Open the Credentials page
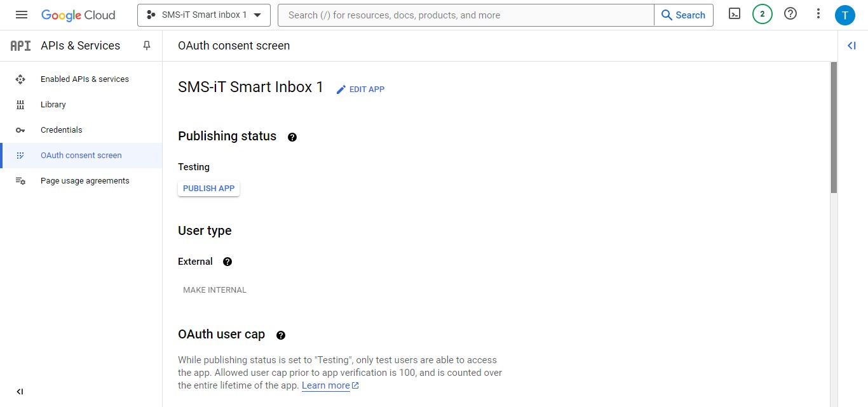868x407 pixels. [81, 130]
